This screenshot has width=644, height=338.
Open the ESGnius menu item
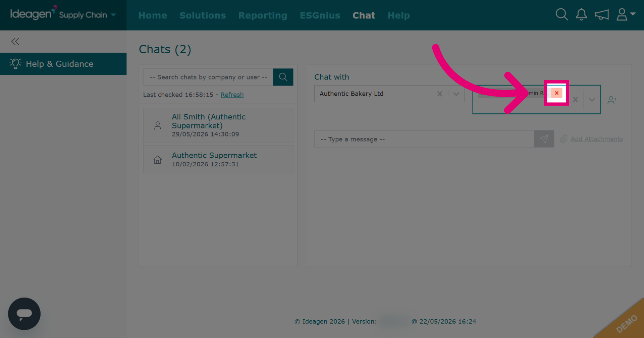pyautogui.click(x=320, y=15)
